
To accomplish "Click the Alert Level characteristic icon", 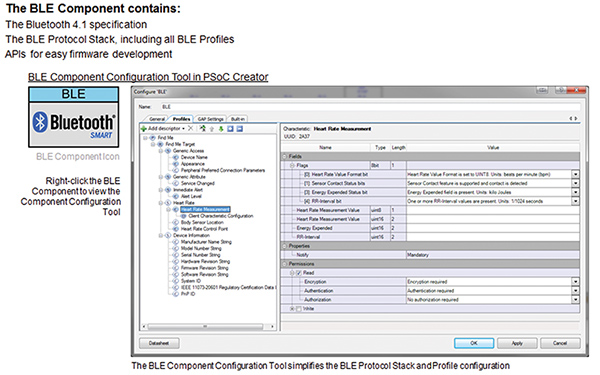I will click(x=176, y=196).
